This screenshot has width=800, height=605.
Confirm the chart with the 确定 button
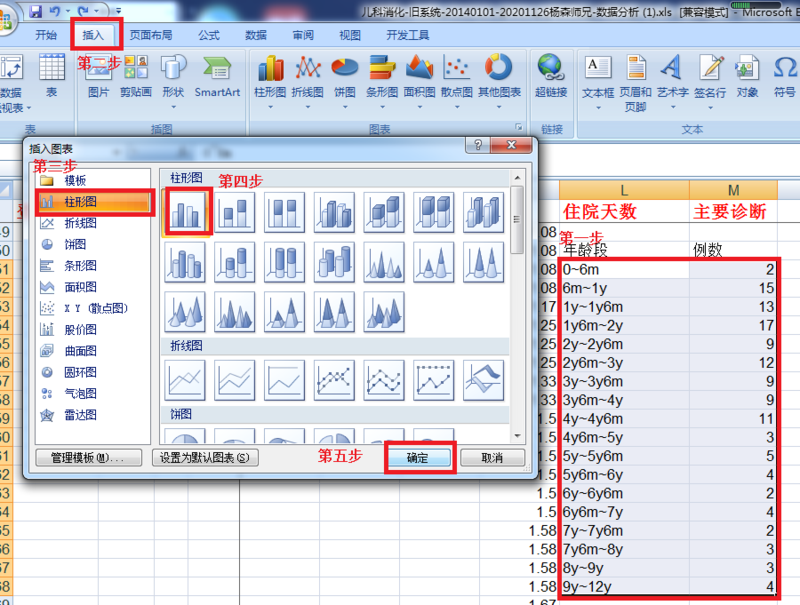pyautogui.click(x=419, y=458)
